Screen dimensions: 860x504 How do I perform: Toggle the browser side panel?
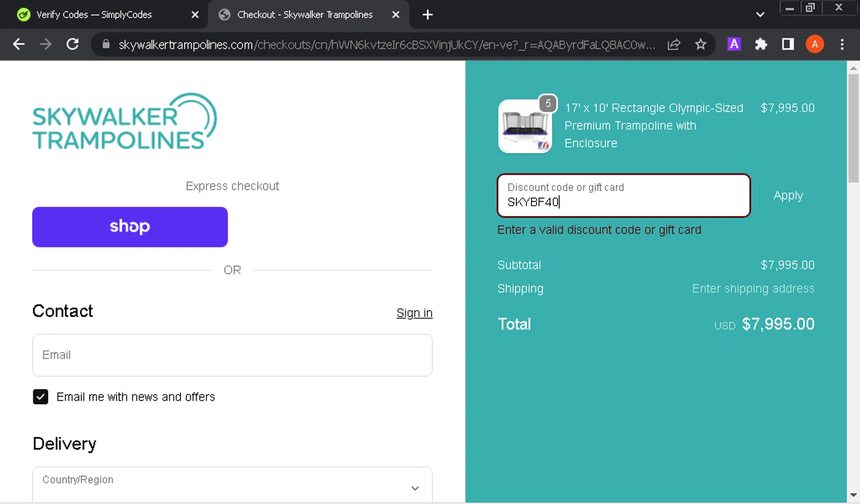point(788,44)
